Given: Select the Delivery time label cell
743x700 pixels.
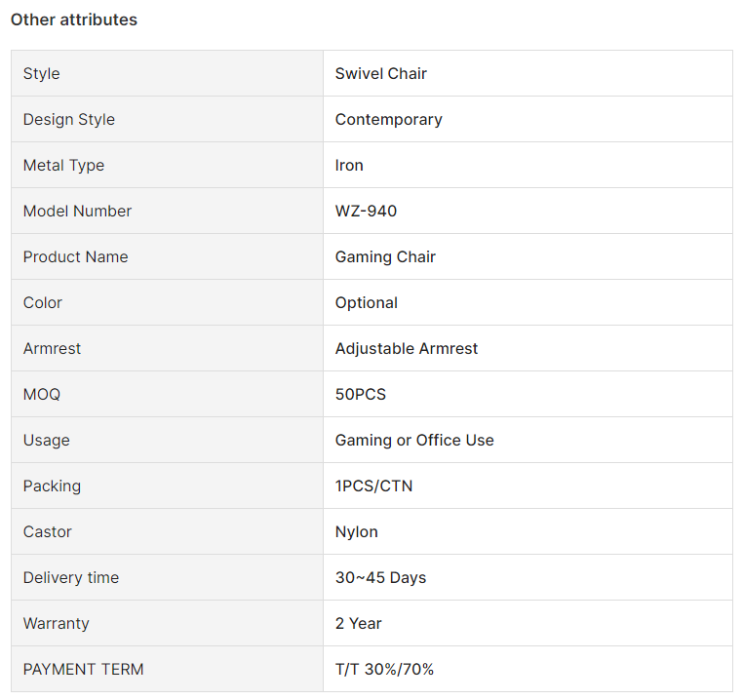Looking at the screenshot, I should (x=168, y=578).
